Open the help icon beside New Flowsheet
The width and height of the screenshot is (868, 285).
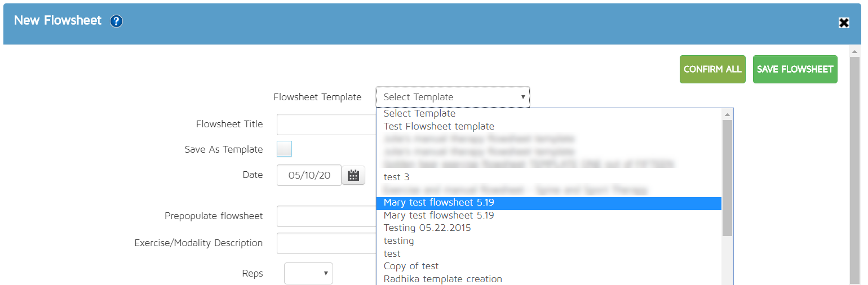117,21
